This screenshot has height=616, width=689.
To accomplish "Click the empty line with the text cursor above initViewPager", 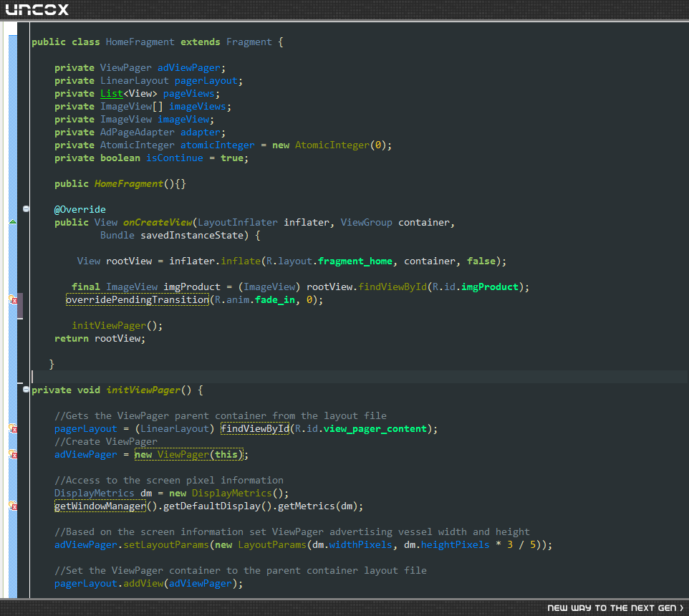I will [x=359, y=377].
